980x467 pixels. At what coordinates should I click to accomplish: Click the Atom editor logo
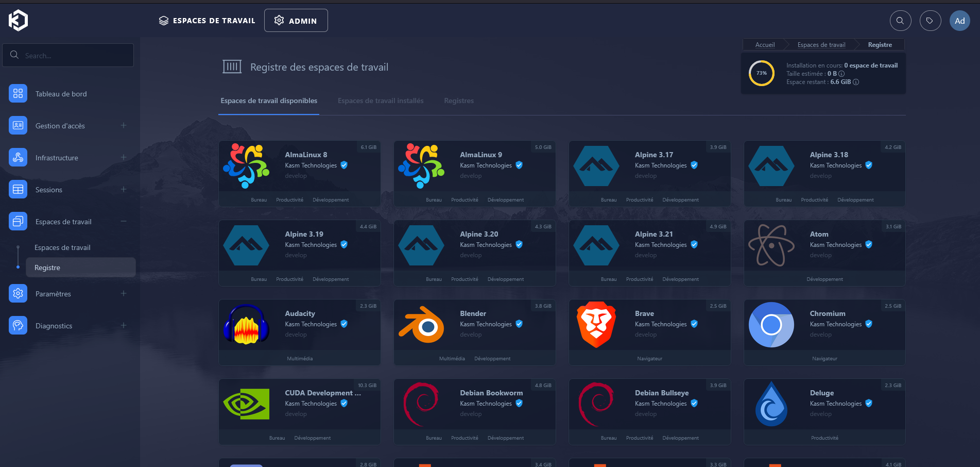[x=771, y=245]
